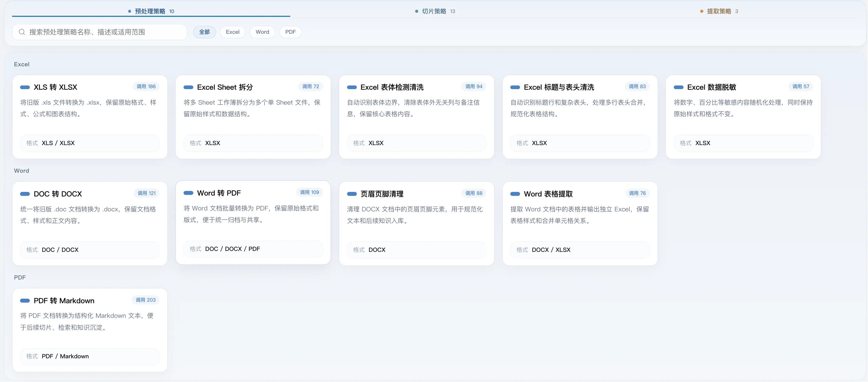The width and height of the screenshot is (868, 382).
Task: Click the 调用 94 badge
Action: point(474,87)
